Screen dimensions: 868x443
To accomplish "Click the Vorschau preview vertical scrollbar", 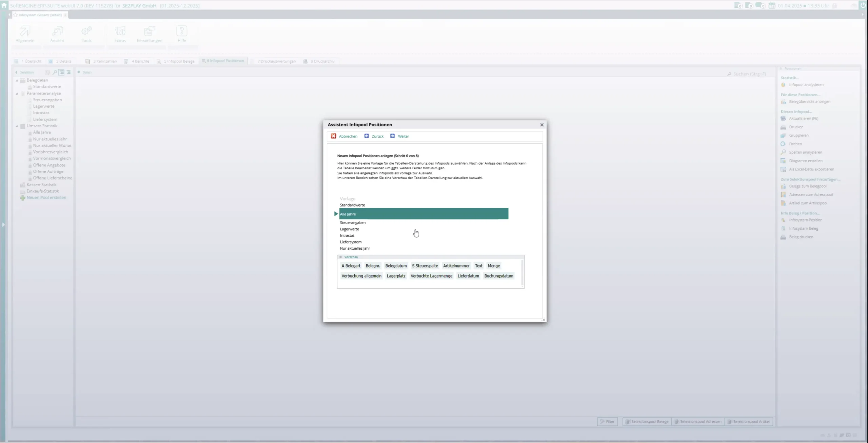I will point(522,273).
